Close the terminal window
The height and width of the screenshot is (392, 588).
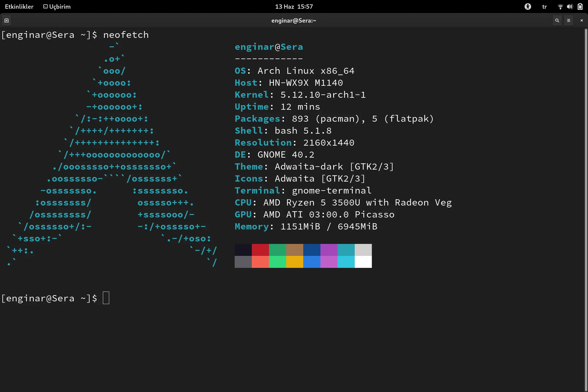click(581, 20)
